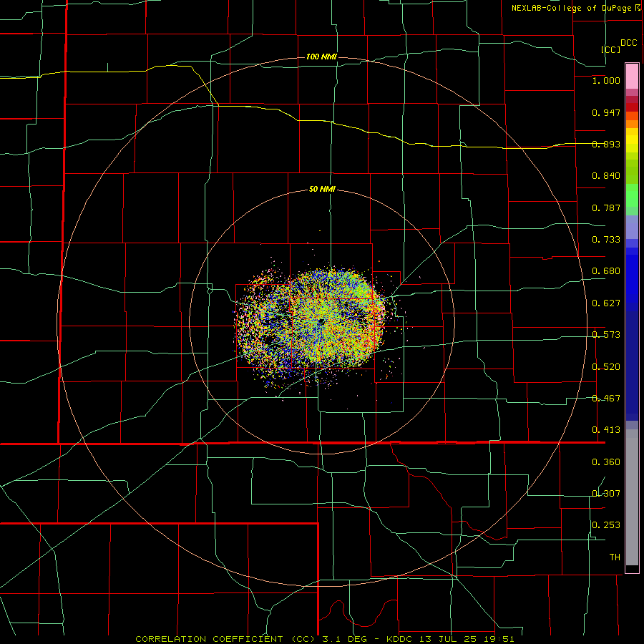644x644 pixels.
Task: Click the "DCC" label above the color bar
Action: (629, 43)
